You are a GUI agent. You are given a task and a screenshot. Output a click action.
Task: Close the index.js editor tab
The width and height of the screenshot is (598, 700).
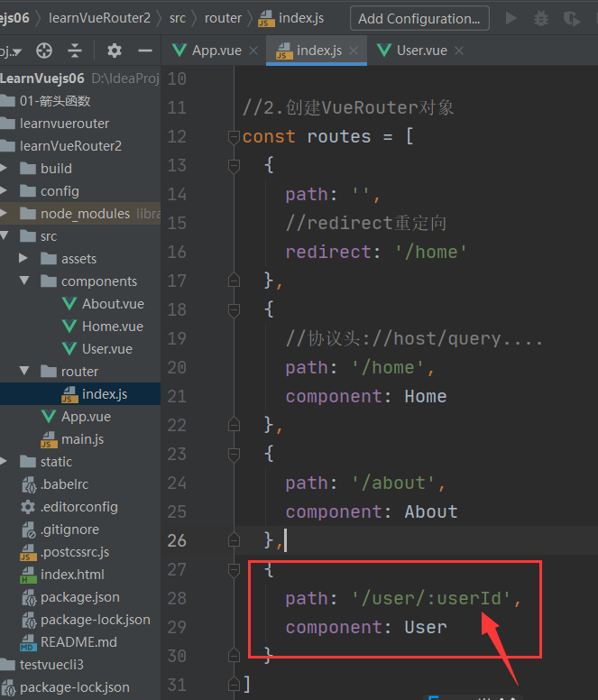coord(354,51)
